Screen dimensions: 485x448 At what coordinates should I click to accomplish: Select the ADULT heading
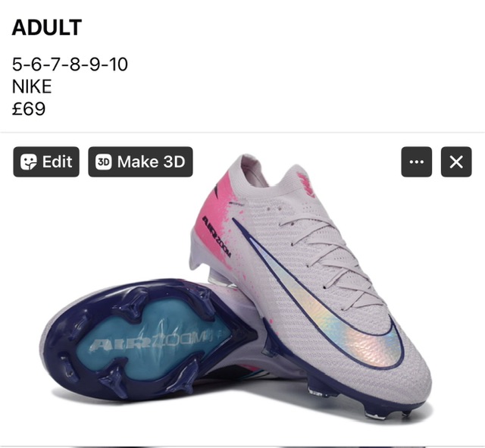tap(47, 27)
